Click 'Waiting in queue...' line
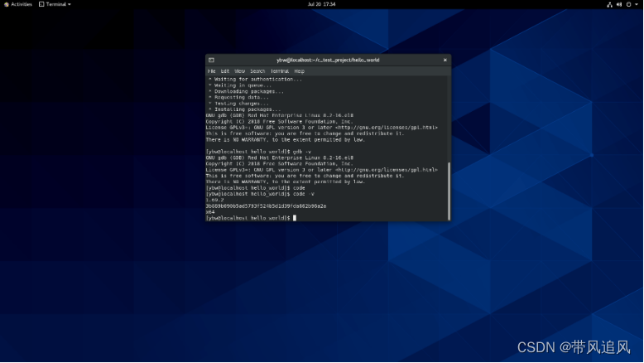This screenshot has height=363, width=644. click(240, 85)
